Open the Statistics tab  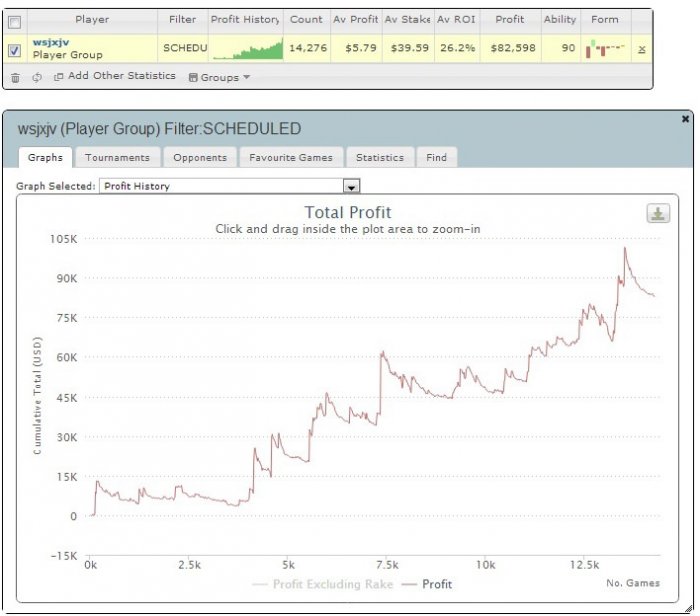pos(380,158)
